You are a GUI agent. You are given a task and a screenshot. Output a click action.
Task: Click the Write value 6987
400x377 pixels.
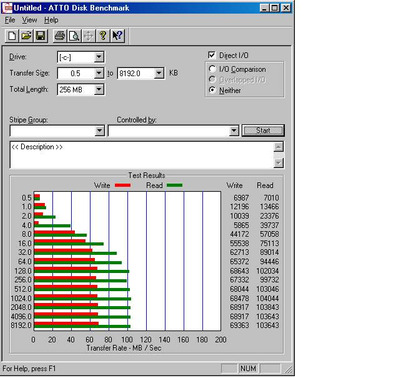[x=241, y=198]
